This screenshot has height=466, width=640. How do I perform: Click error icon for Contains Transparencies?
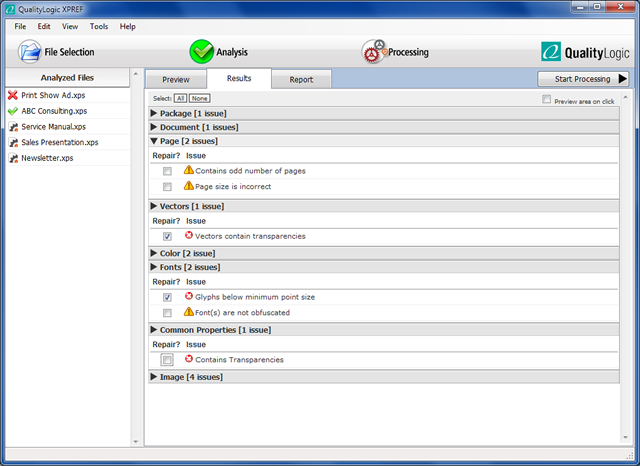(189, 359)
